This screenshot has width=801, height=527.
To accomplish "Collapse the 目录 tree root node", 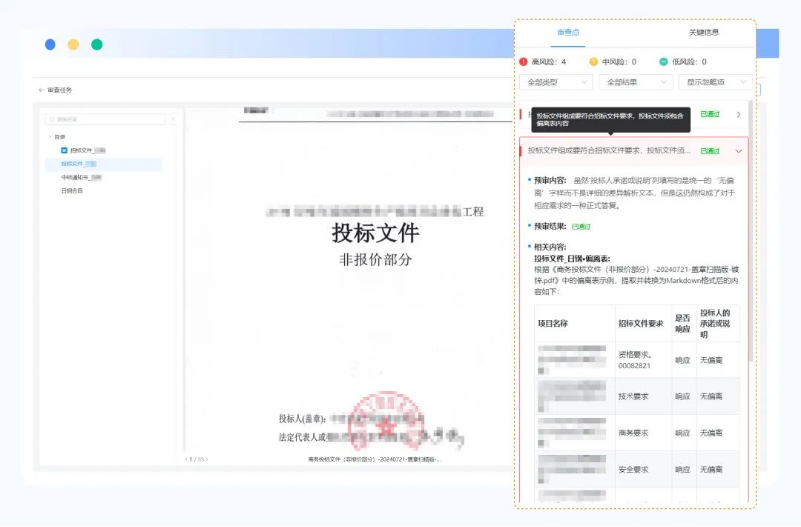I will click(50, 136).
